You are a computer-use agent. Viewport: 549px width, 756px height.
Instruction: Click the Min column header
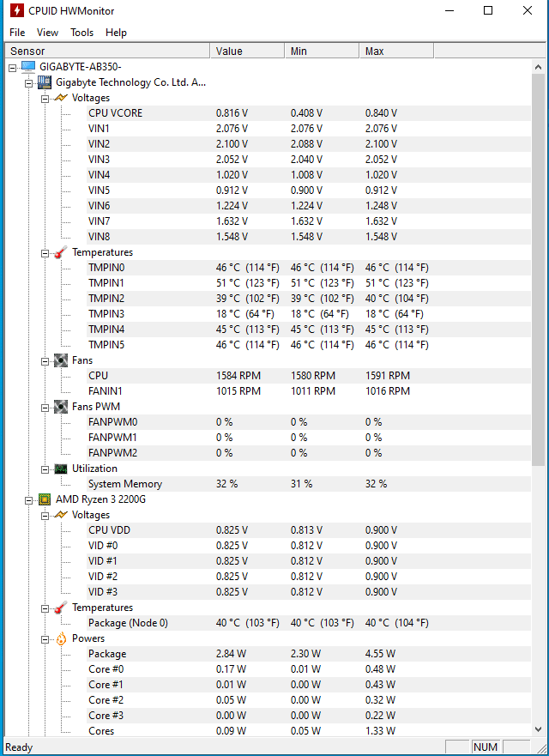tap(322, 51)
